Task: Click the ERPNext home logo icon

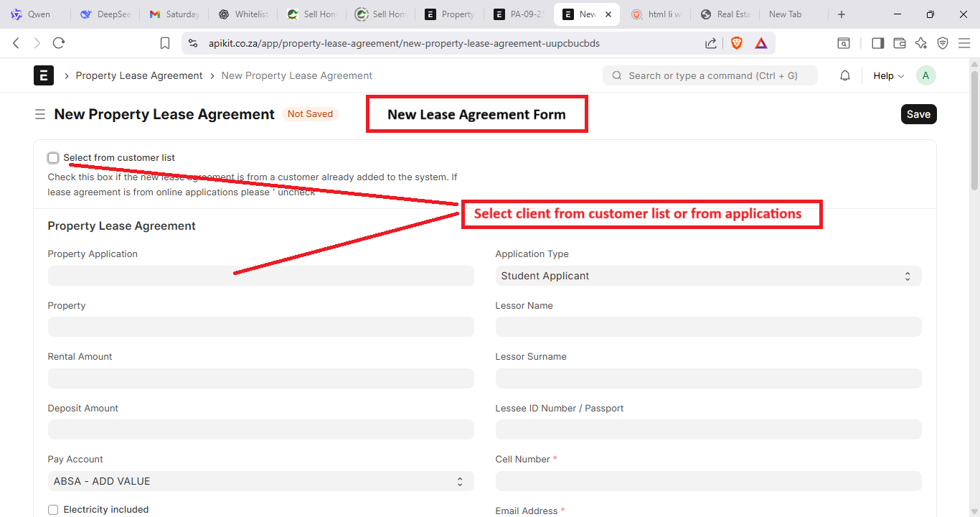Action: point(44,75)
